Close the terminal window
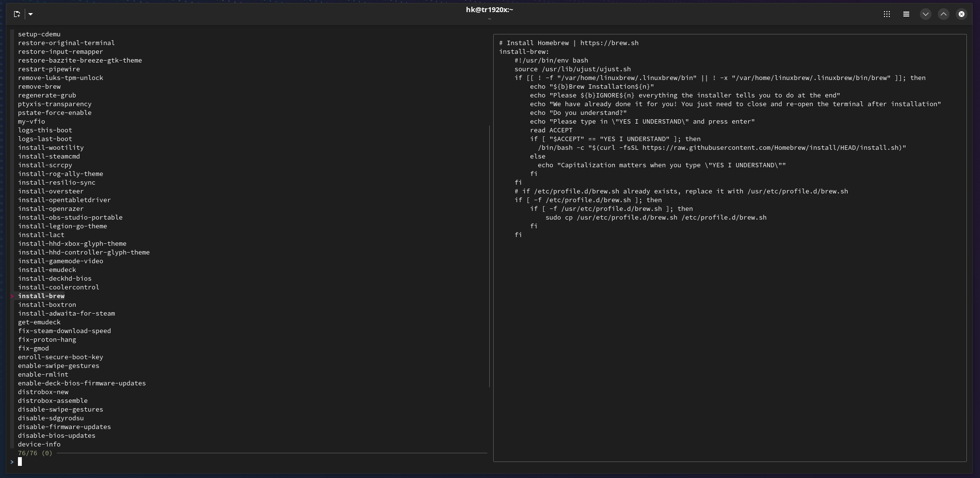The image size is (980, 478). coord(962,14)
